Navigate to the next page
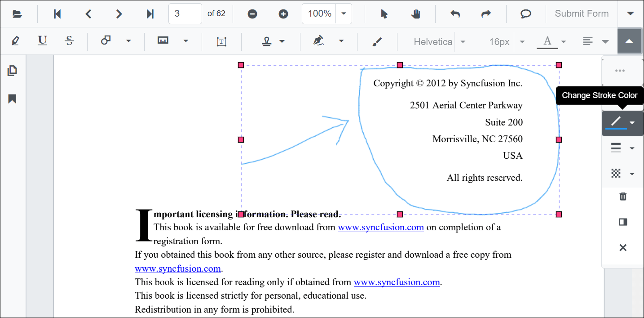 pos(119,14)
